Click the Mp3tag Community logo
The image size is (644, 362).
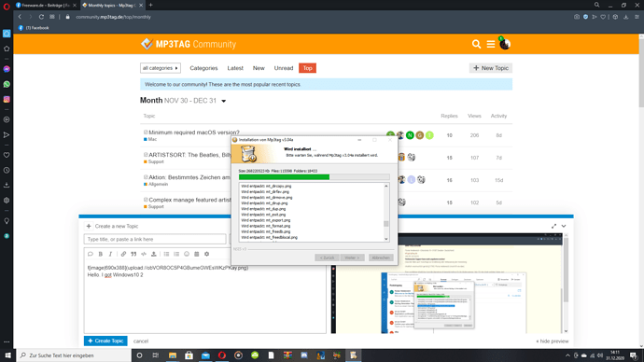point(189,44)
